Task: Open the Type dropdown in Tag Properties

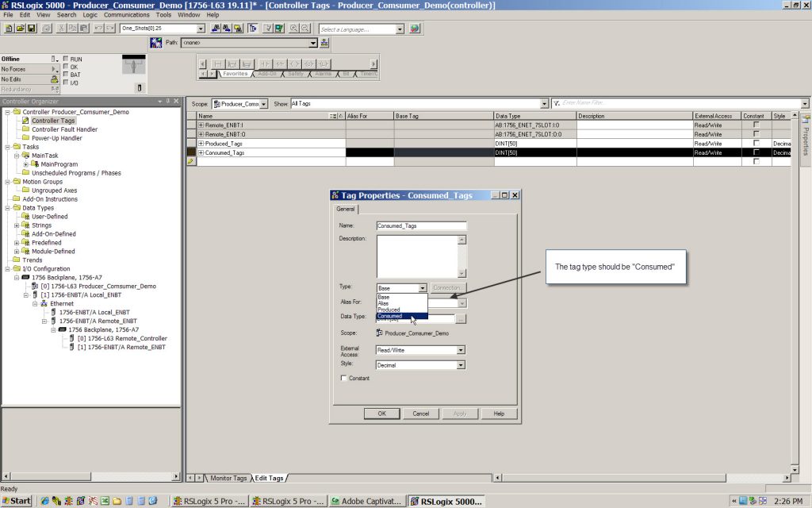Action: pos(423,288)
